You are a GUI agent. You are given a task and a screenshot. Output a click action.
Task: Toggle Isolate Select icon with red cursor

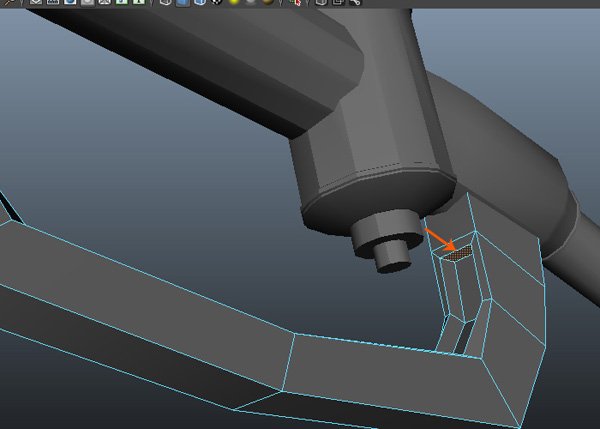(295, 2)
